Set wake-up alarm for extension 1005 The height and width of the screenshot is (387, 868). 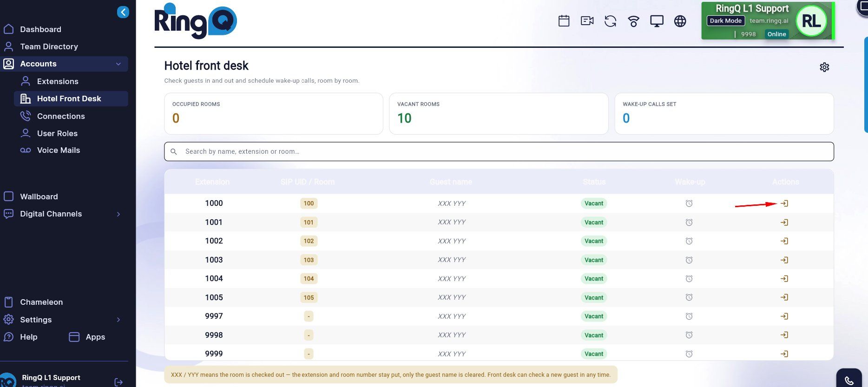click(x=689, y=297)
